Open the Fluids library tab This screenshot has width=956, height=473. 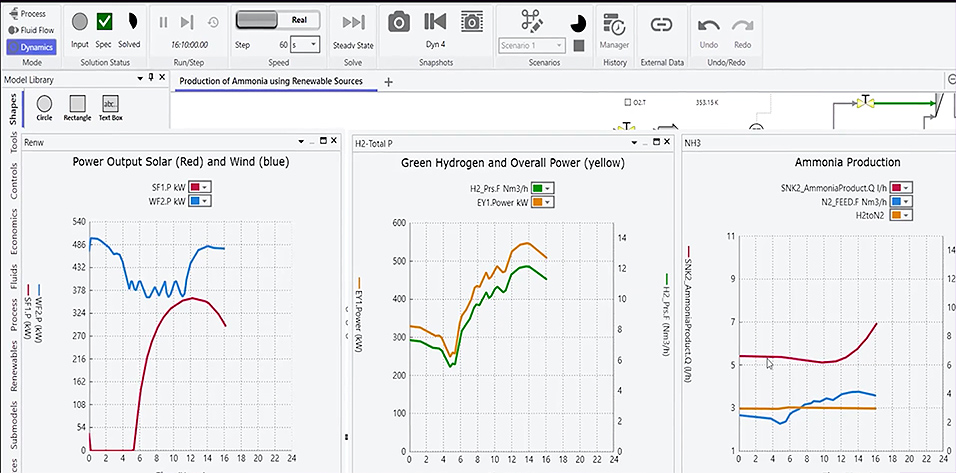[13, 277]
